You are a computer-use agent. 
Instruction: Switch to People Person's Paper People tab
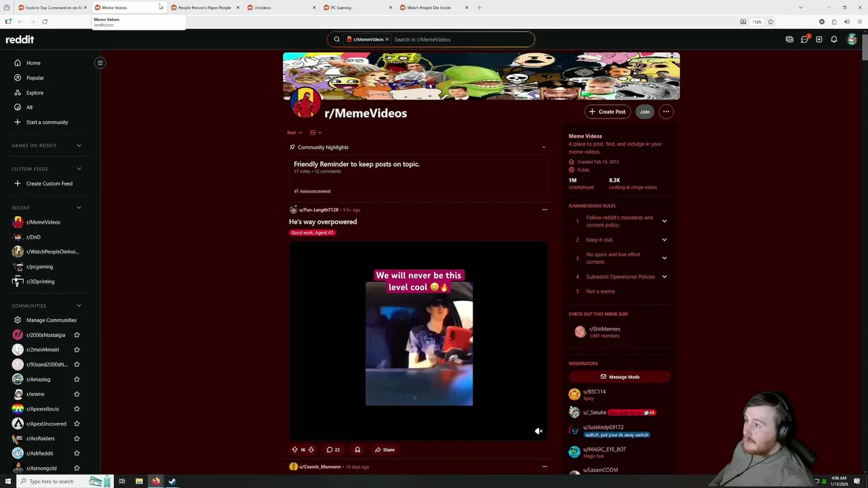coord(203,7)
